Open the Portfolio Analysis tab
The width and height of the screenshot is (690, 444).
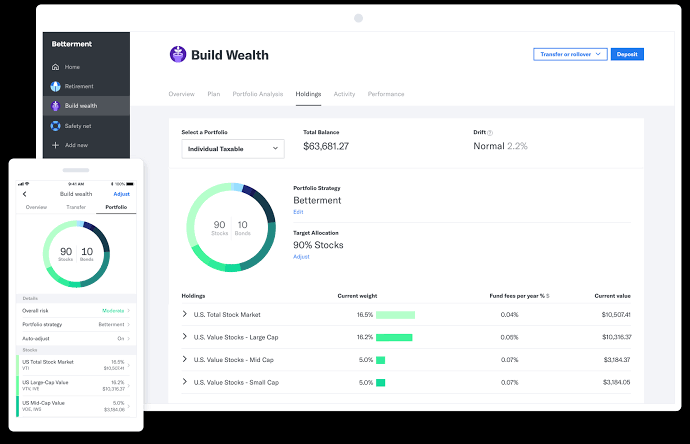(x=258, y=94)
